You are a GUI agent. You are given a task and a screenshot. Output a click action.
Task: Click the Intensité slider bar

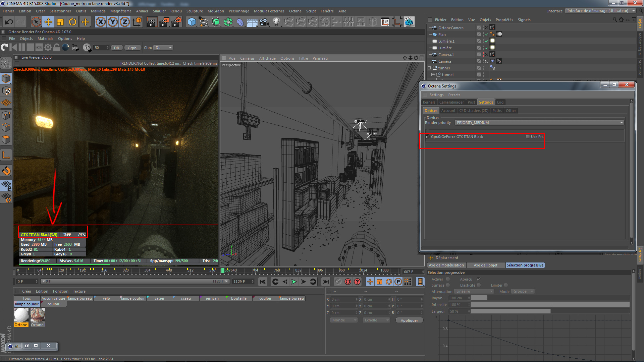click(550, 305)
